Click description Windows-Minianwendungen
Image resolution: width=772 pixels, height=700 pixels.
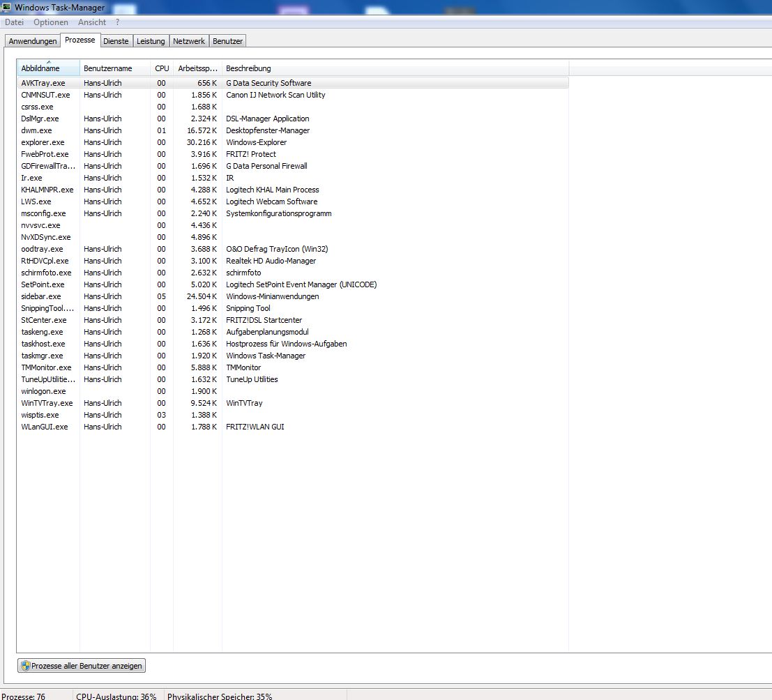tap(272, 296)
